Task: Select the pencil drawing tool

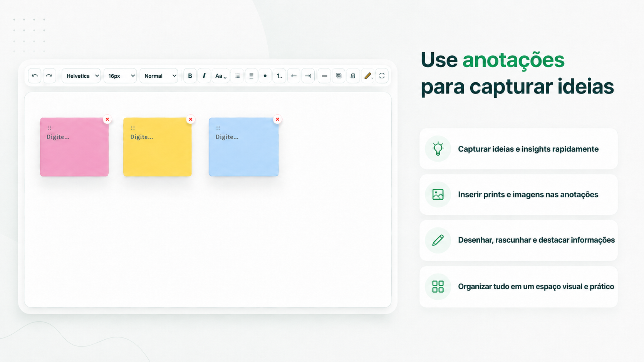Action: point(368,76)
